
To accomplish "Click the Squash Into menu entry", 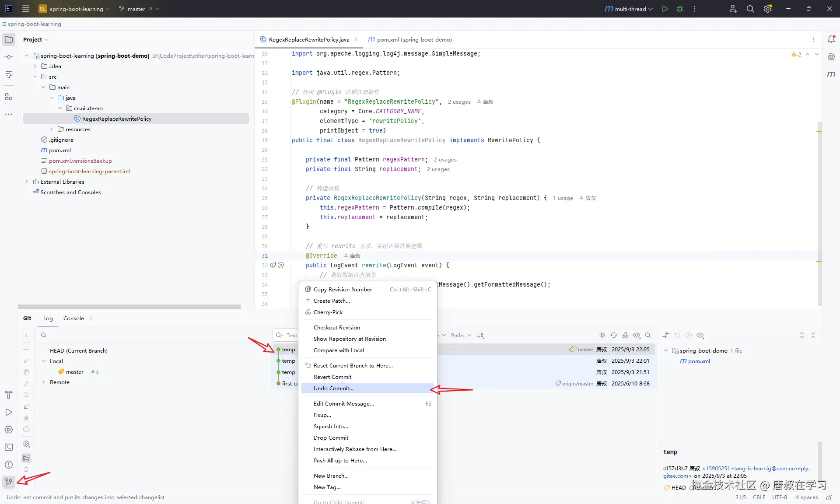I will 331,427.
